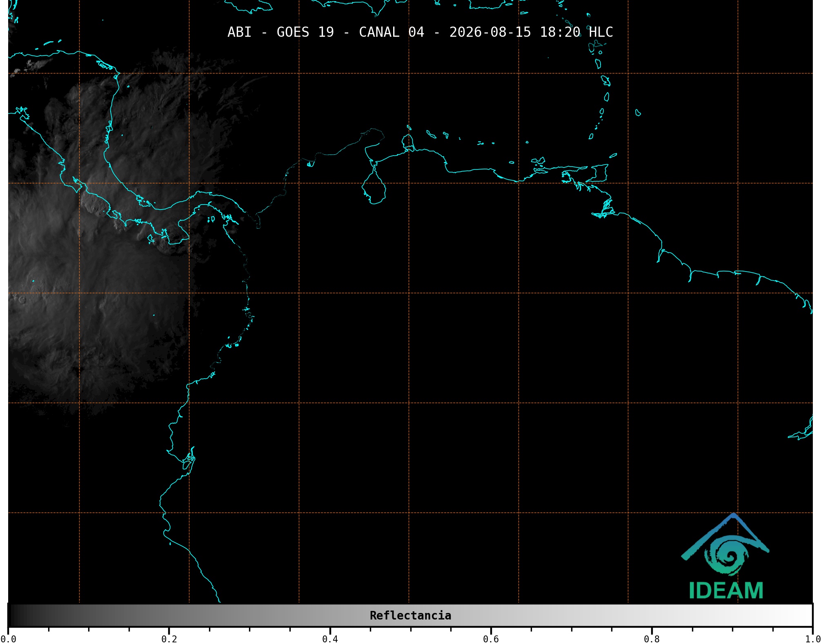
Task: Click the colorbar tick label 0.6
Action: (491, 639)
